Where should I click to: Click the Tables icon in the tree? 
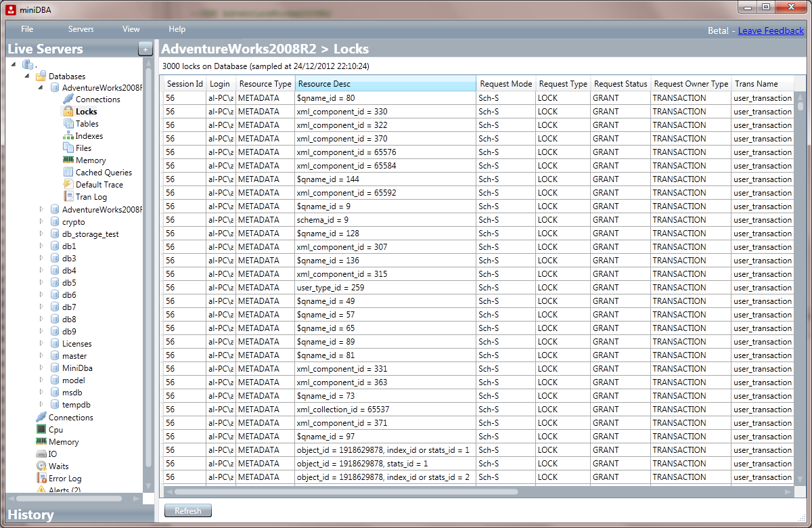68,123
